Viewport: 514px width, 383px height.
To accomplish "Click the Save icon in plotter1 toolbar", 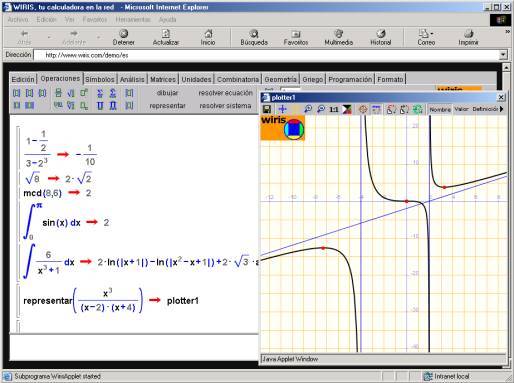I will [267, 109].
